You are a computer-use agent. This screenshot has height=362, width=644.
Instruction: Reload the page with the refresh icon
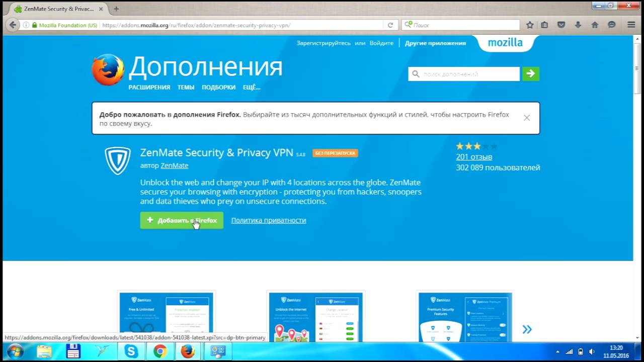tap(390, 25)
